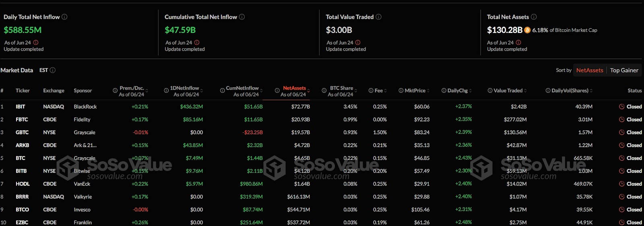Click info icon before NetAssets column header
Image resolution: width=644 pixels, height=226 pixels.
[x=277, y=90]
